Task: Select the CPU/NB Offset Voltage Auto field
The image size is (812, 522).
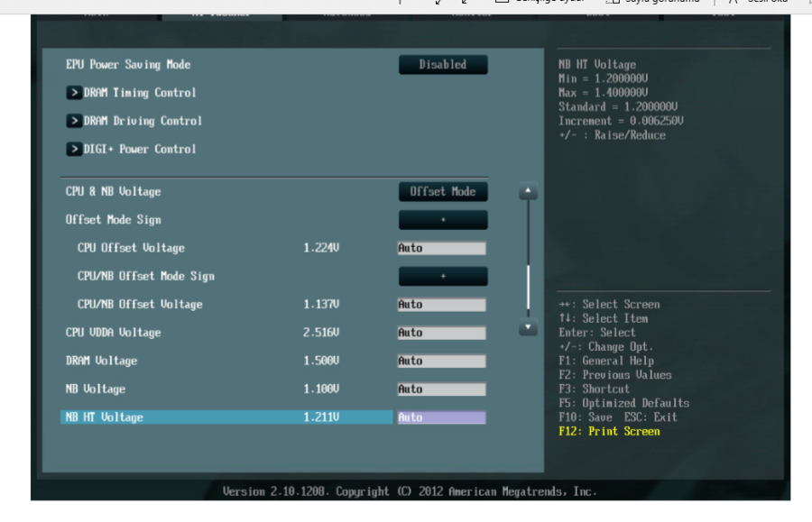Action: [x=442, y=305]
